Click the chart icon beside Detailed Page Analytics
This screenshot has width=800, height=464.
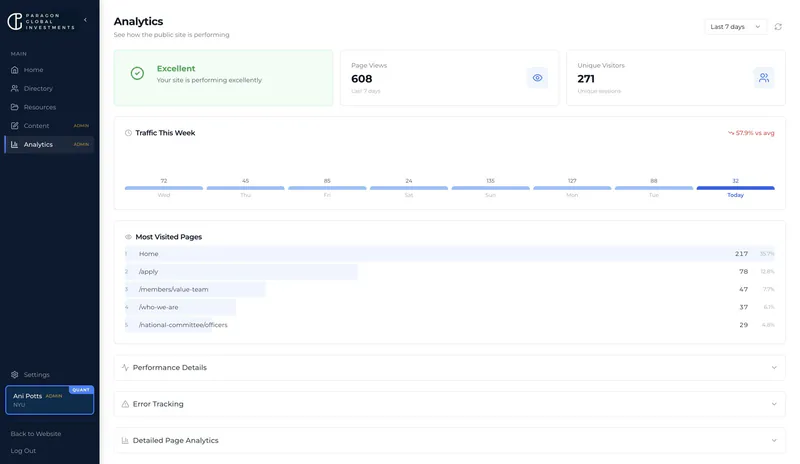pos(125,441)
